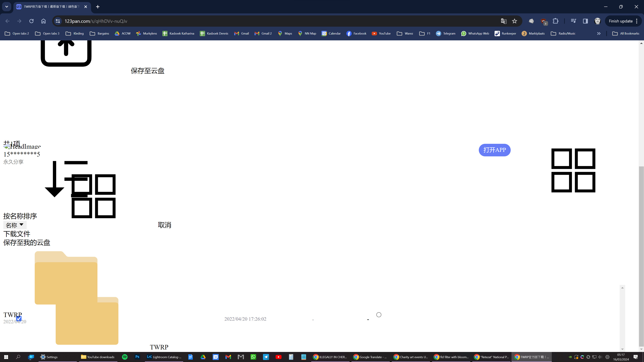Open the Chrome profile avatar
Screen dimensions: 644x362
click(598, 21)
